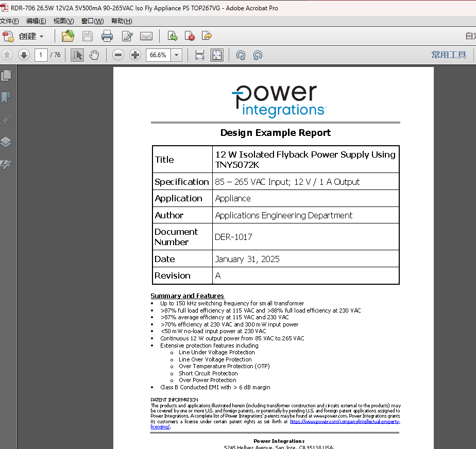Open the Layers sidebar panel

[6, 142]
